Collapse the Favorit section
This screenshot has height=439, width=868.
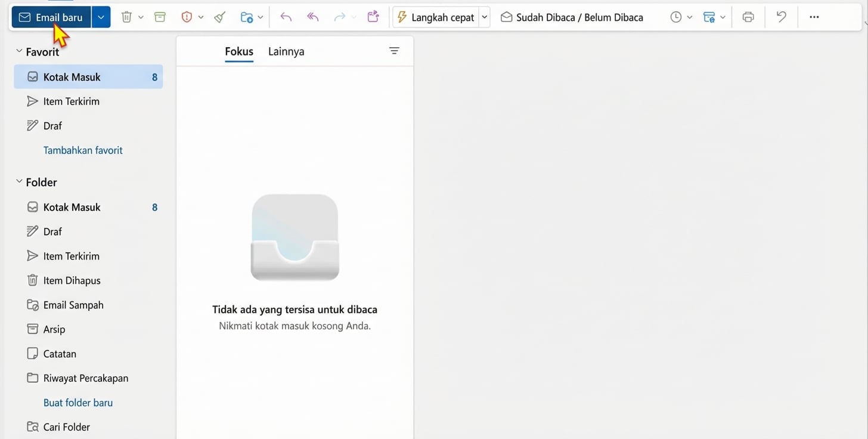[19, 52]
